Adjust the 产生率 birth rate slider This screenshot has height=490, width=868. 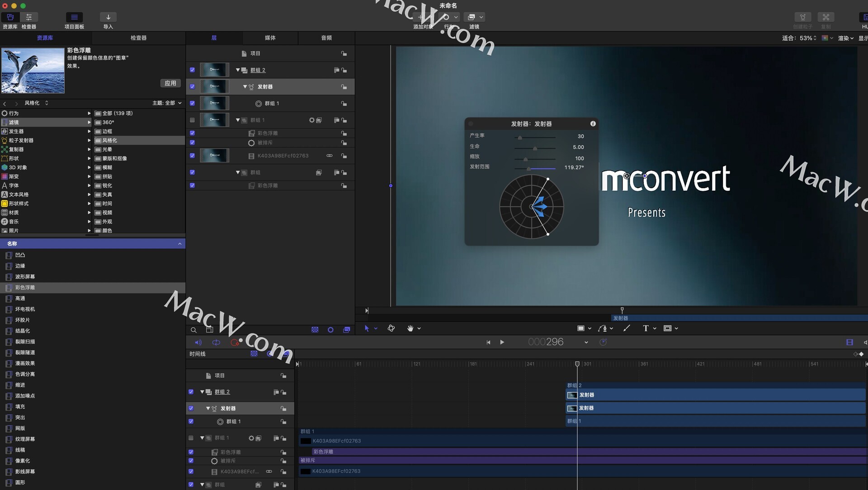[x=520, y=137]
